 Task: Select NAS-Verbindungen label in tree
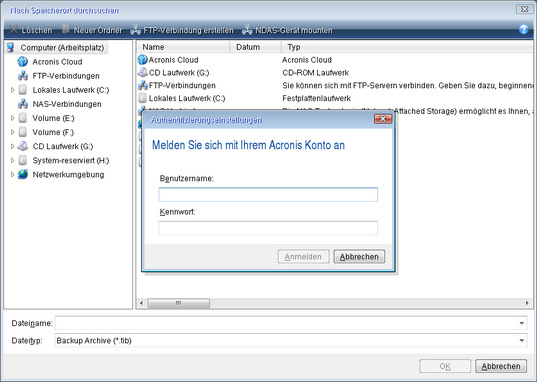pos(67,104)
